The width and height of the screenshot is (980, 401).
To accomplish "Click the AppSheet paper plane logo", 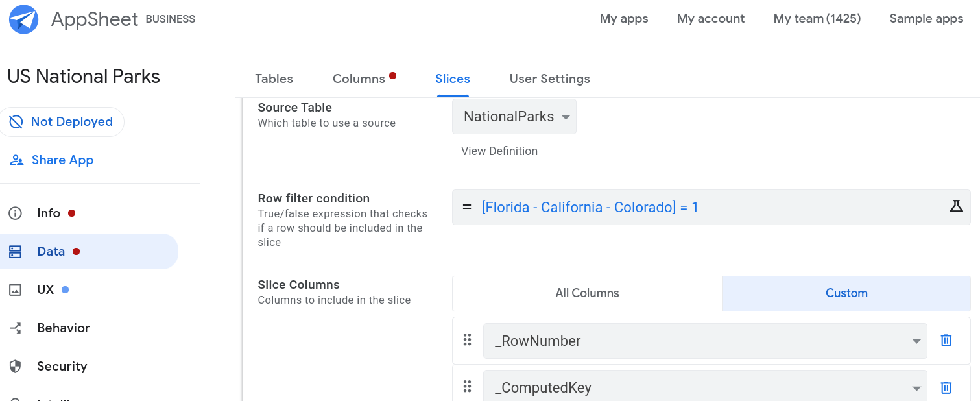I will tap(23, 19).
